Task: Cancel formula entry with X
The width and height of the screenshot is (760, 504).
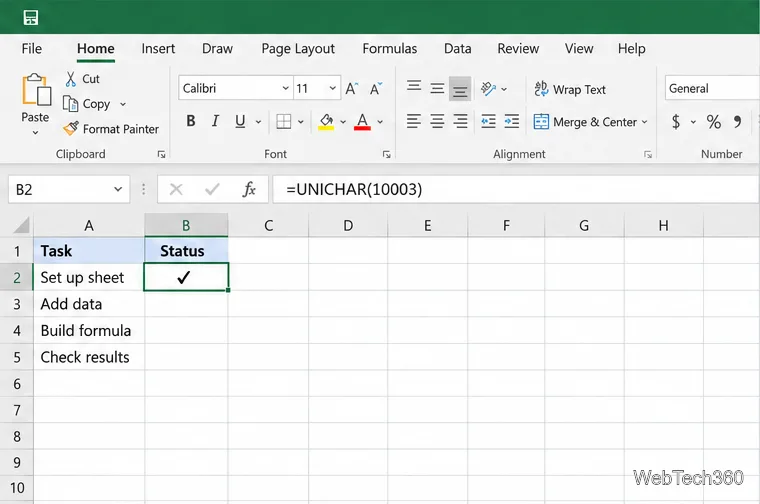Action: tap(176, 189)
